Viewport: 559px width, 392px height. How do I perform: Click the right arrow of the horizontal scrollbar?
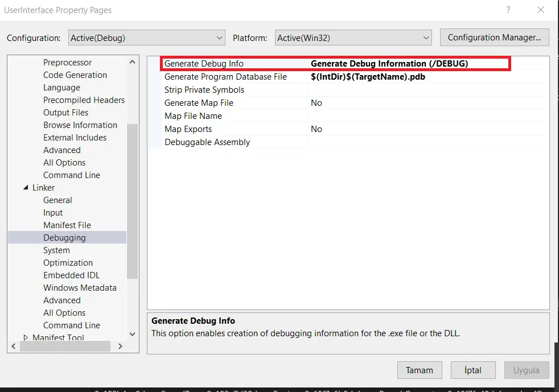coord(120,346)
